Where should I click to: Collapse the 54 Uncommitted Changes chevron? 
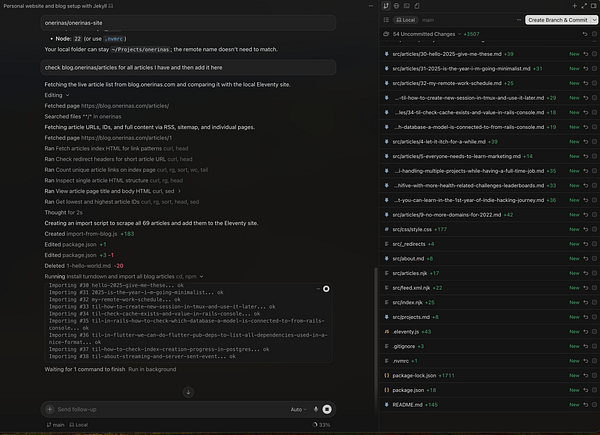click(460, 34)
